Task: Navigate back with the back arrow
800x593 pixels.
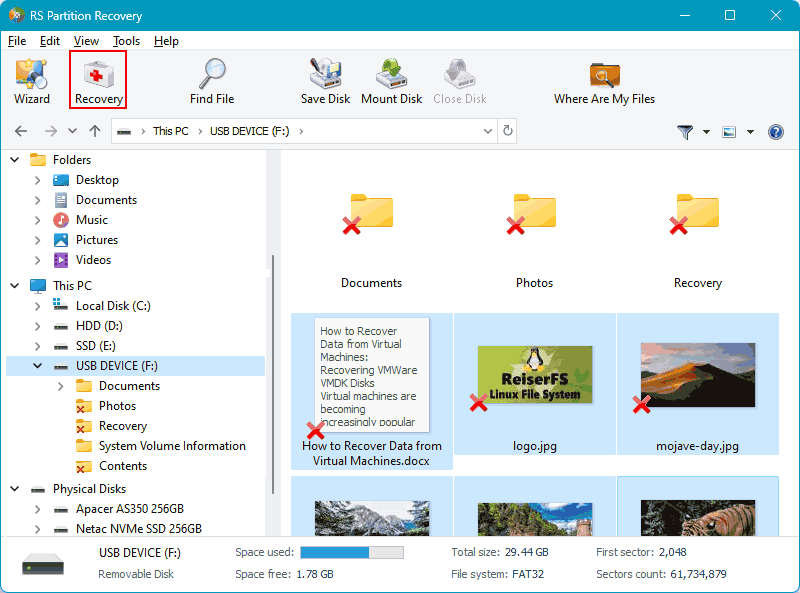Action: click(20, 130)
